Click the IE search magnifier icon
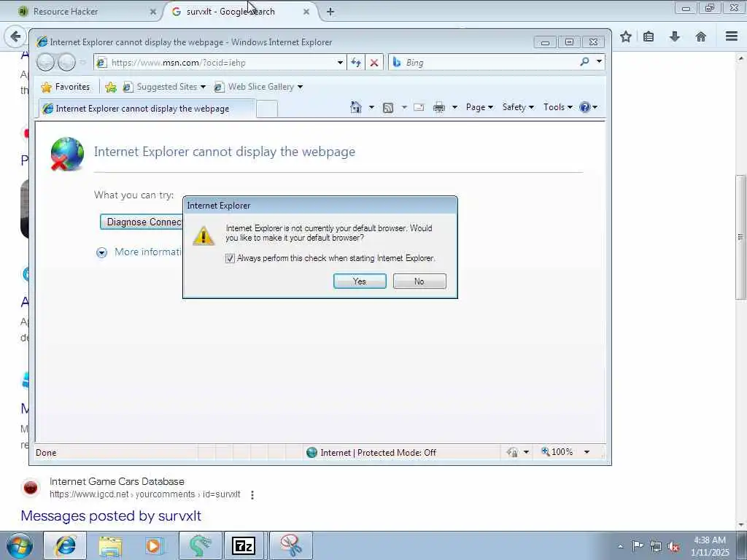This screenshot has width=747, height=560. 584,61
